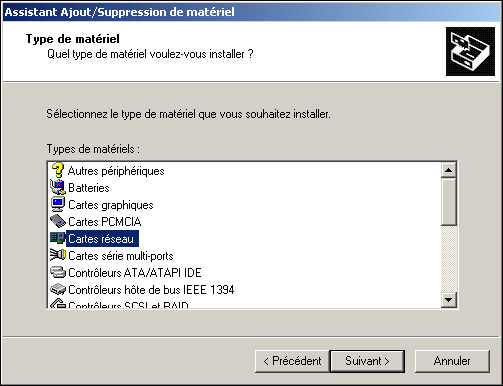The height and width of the screenshot is (386, 503).
Task: Click the Autres périphériques question mark icon
Action: [58, 170]
